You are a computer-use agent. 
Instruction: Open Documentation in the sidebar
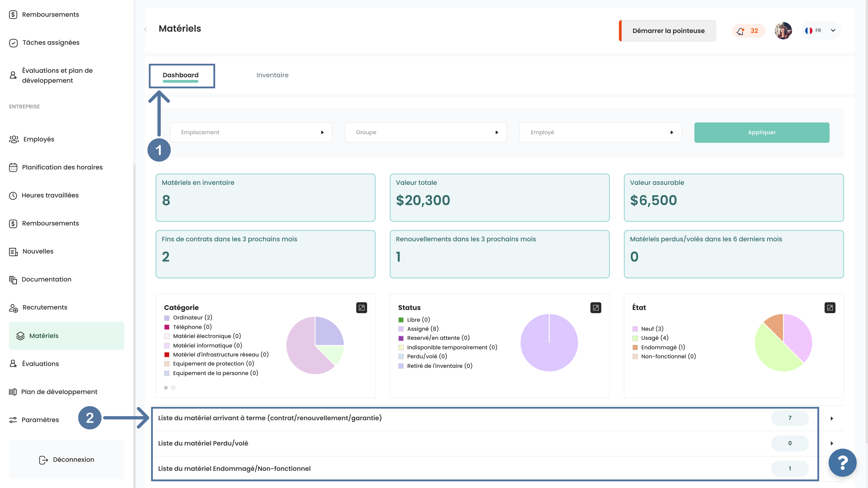click(46, 279)
